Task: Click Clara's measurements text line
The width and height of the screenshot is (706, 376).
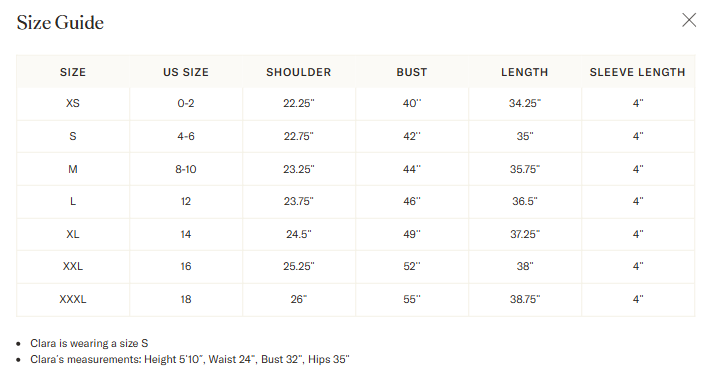Action: [x=190, y=360]
